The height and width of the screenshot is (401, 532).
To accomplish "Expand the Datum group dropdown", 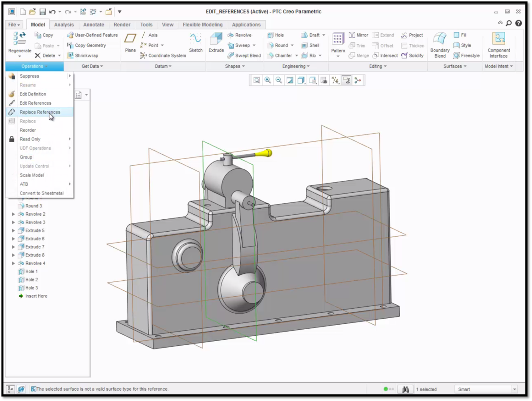I will click(x=163, y=66).
